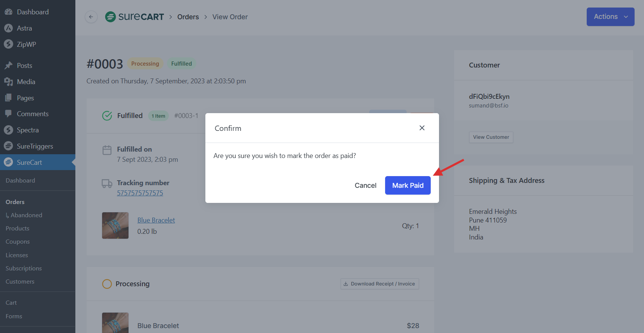
Task: Go to Subscriptions in SureCart menu
Action: pyautogui.click(x=24, y=269)
